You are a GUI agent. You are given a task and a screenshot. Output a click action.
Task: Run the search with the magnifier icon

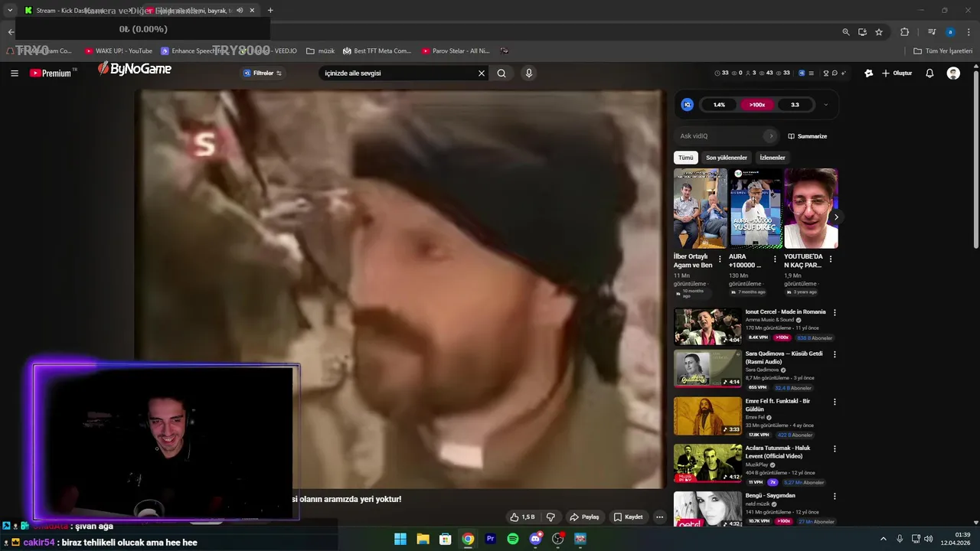tap(501, 73)
